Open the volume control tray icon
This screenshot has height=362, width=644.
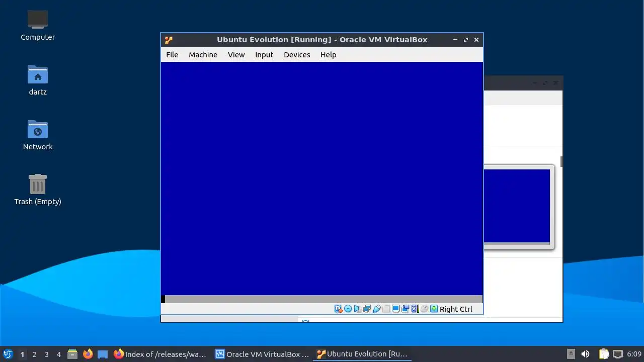tap(585, 354)
